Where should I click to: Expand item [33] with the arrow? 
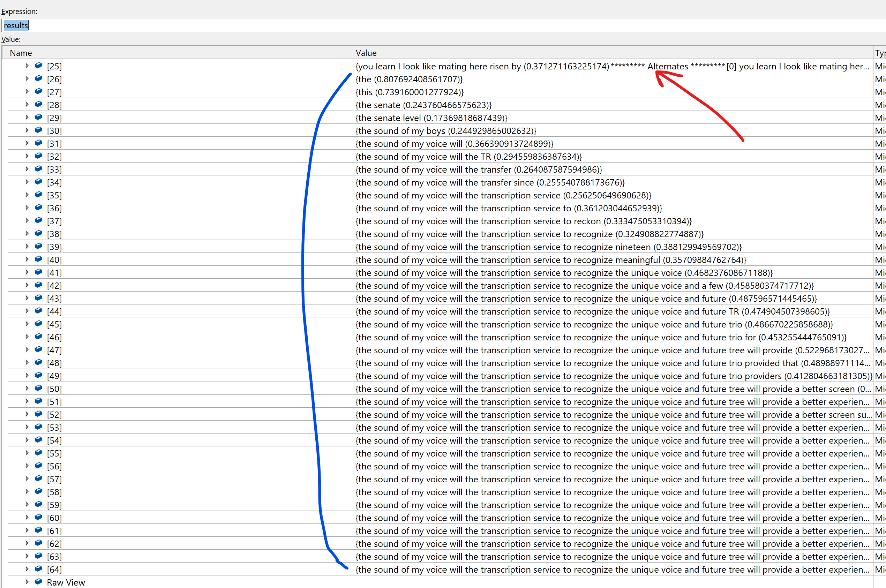coord(27,169)
